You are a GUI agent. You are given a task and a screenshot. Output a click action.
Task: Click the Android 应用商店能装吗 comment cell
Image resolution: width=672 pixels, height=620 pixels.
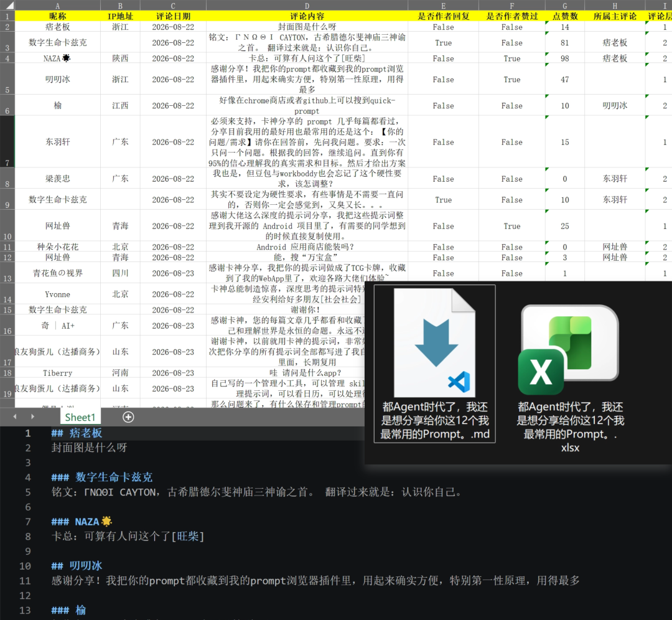coord(307,247)
